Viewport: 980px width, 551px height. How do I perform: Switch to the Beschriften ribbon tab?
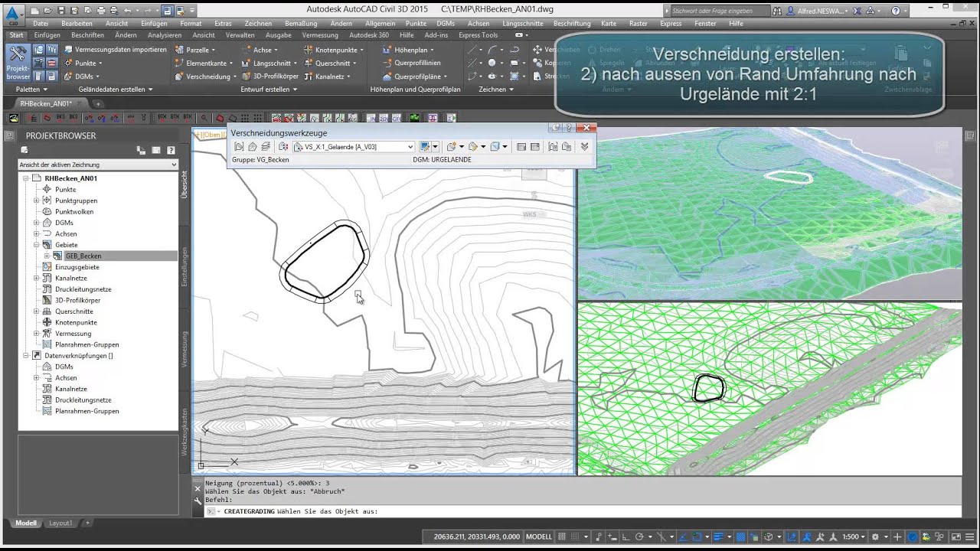click(87, 35)
